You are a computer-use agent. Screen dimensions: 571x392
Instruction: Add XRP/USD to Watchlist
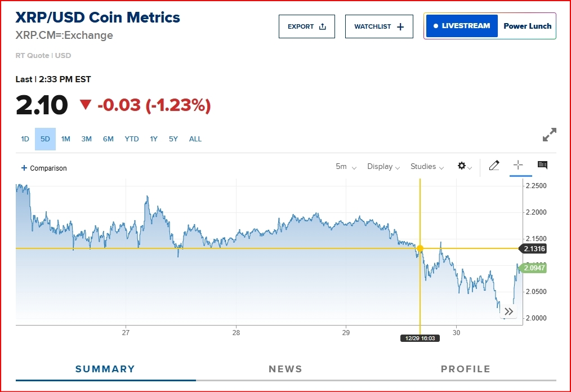point(379,26)
